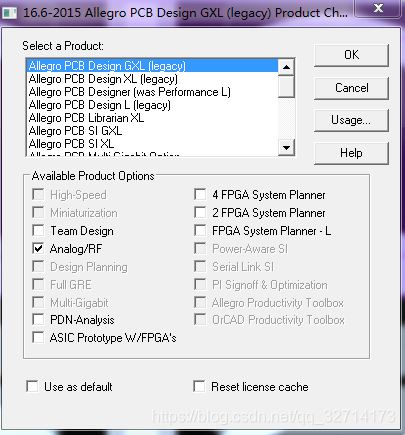
Task: Check FPGA System Planner - L
Action: [x=200, y=231]
